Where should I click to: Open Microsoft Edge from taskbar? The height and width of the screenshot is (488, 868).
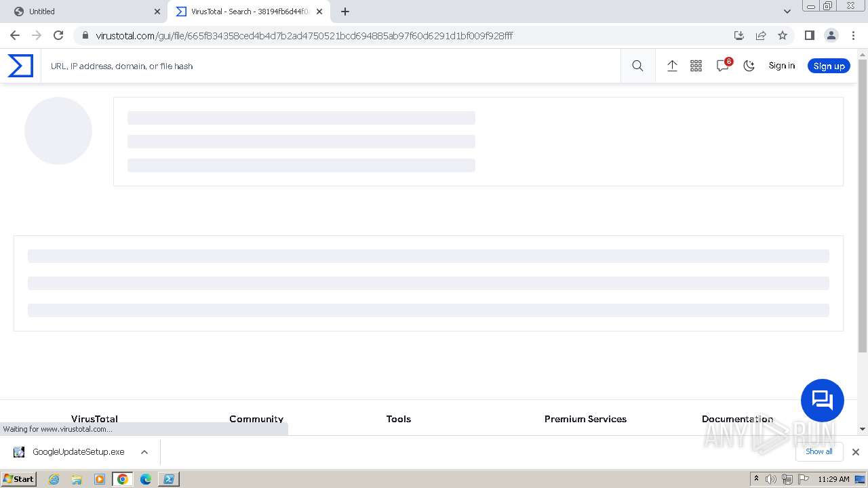click(x=146, y=479)
